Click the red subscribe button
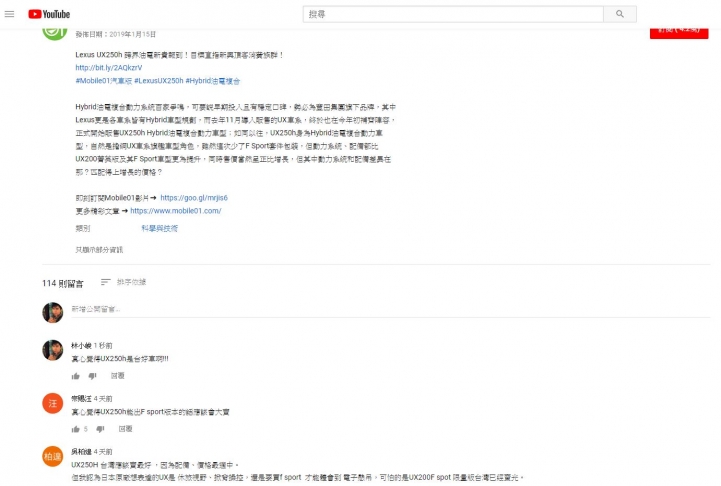The height and width of the screenshot is (486, 721). click(x=679, y=33)
